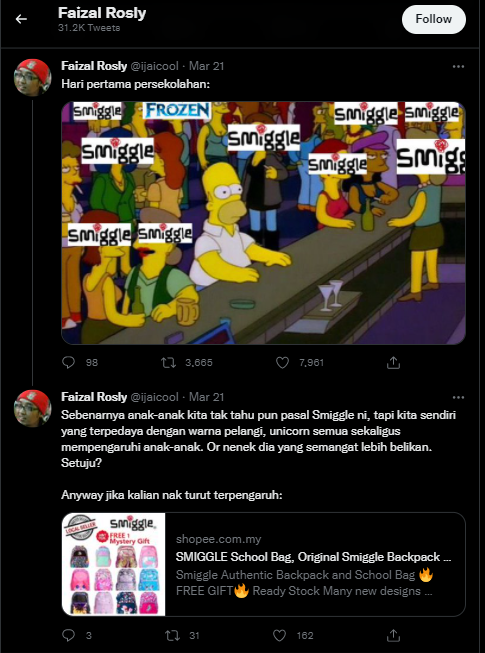
Task: Open first tweet's profile avatar
Action: pyautogui.click(x=32, y=77)
